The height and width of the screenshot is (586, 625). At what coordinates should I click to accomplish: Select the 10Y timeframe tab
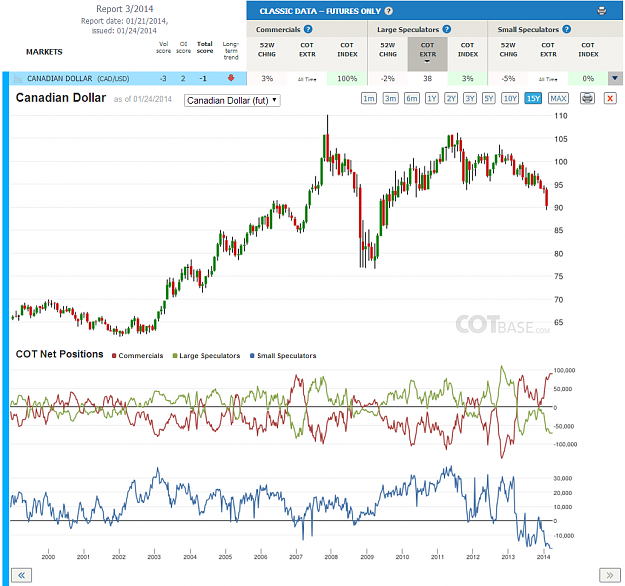(x=510, y=98)
